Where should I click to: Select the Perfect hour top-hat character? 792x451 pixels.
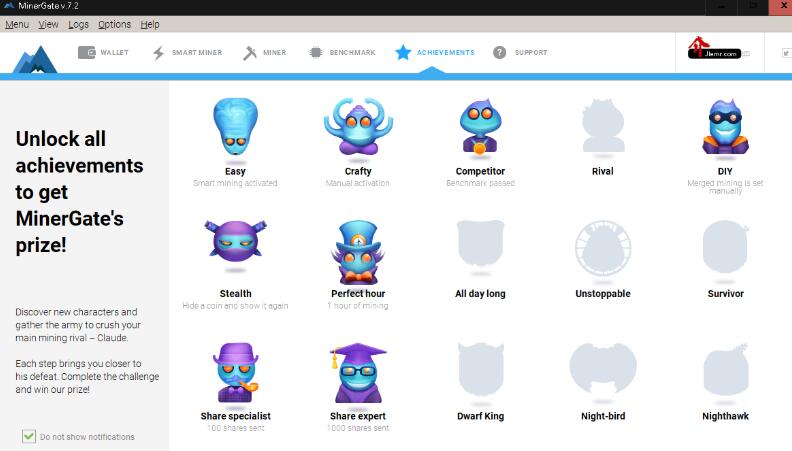[358, 253]
